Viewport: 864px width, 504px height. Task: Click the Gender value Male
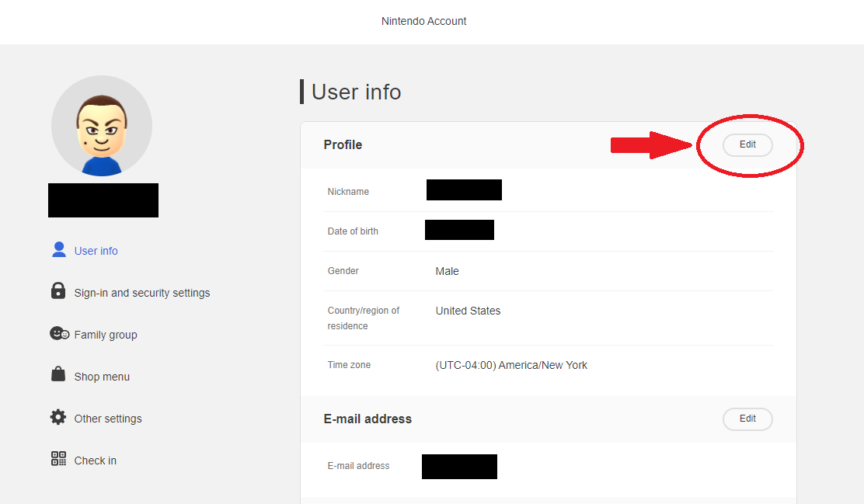pyautogui.click(x=448, y=271)
